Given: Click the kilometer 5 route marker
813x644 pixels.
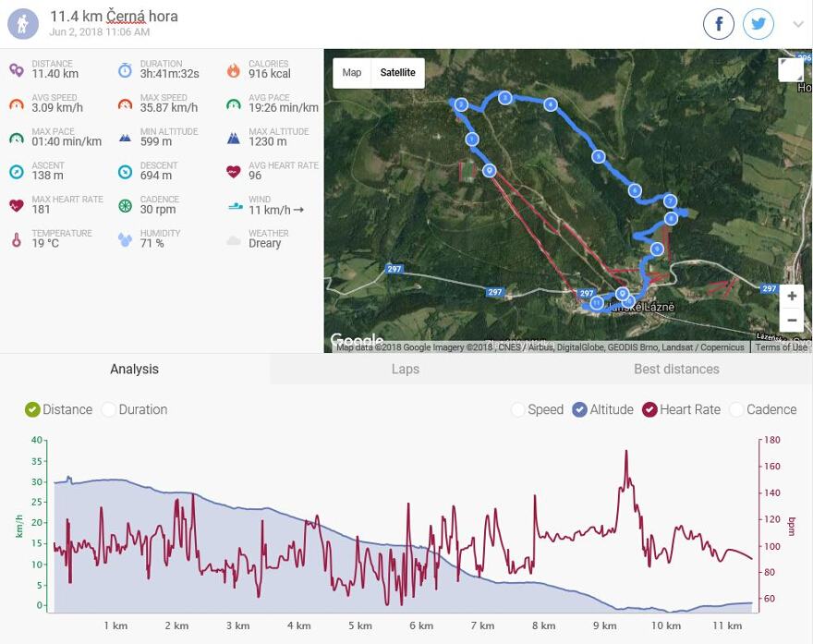Looking at the screenshot, I should 599,156.
